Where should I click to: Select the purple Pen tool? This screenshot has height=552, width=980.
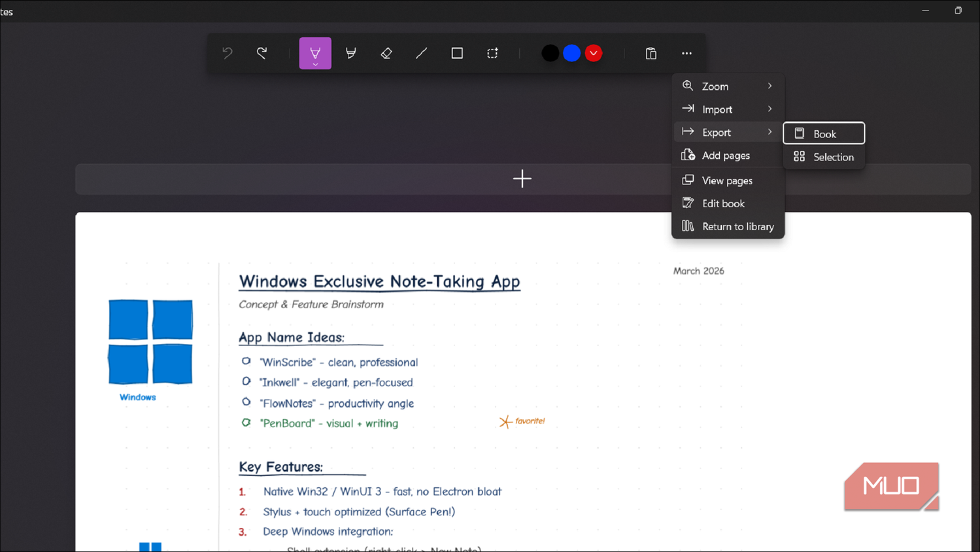click(x=315, y=54)
